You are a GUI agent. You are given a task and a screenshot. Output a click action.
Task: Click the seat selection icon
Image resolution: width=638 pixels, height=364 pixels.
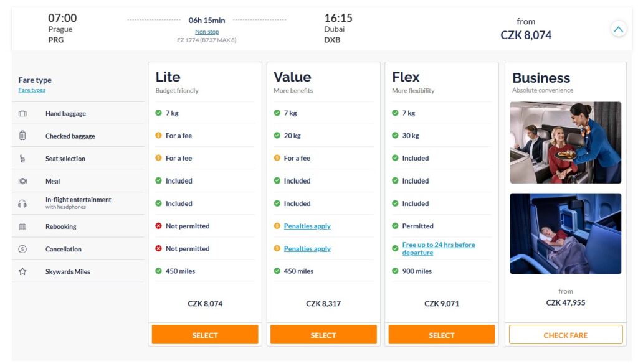(22, 159)
